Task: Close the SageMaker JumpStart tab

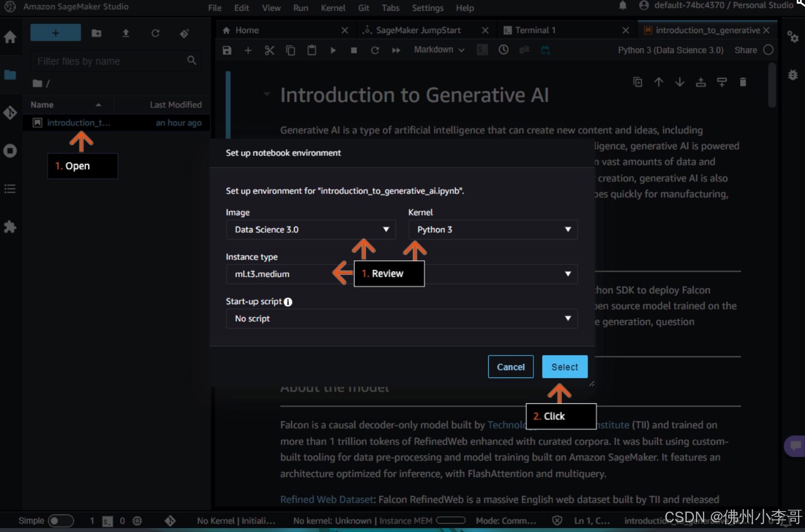Action: [x=485, y=30]
